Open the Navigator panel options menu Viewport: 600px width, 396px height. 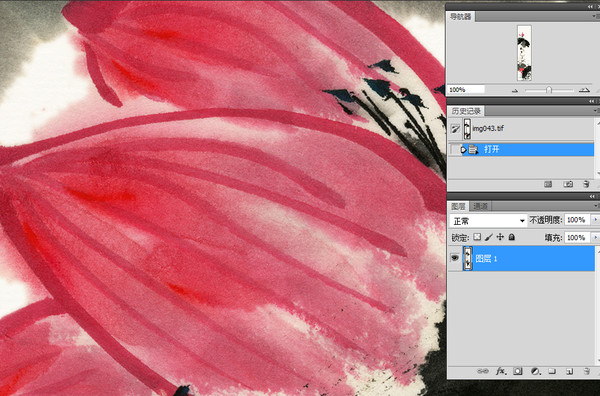[596, 16]
